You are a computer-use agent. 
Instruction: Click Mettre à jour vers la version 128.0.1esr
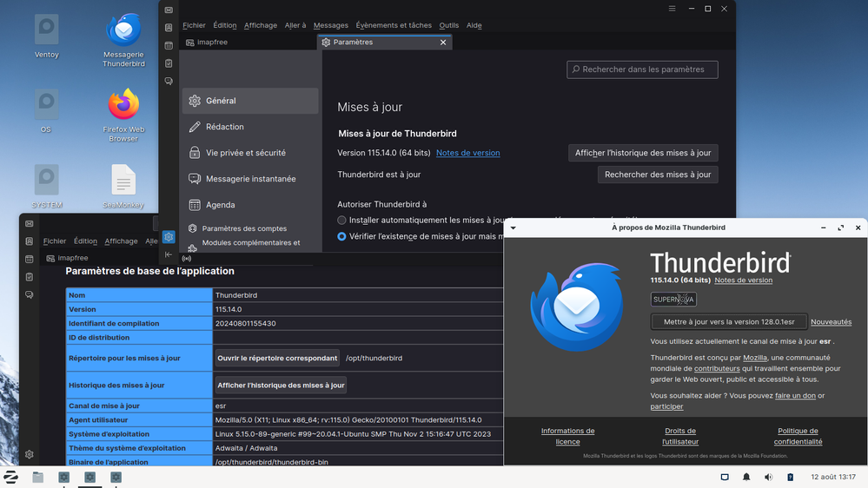pyautogui.click(x=729, y=322)
